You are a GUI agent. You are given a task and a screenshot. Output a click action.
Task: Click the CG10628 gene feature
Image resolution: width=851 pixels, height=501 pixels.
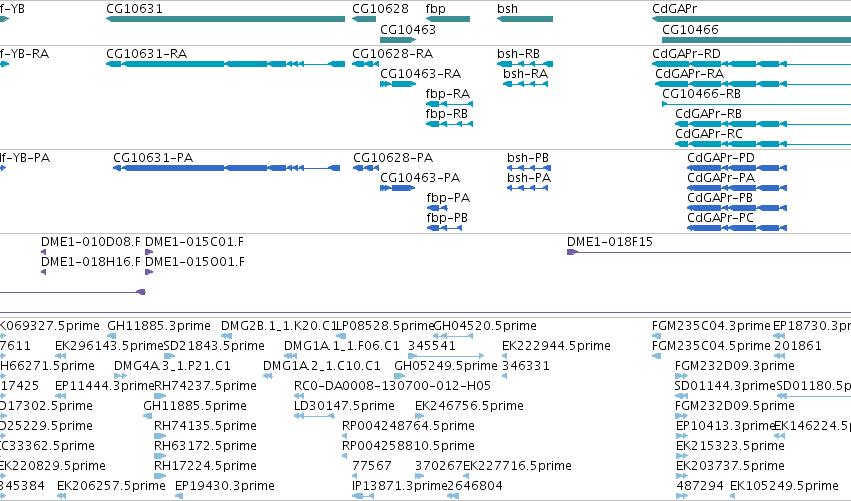364,19
